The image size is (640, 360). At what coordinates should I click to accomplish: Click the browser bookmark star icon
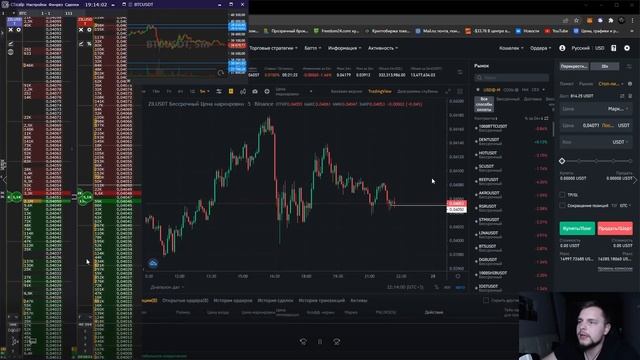[x=576, y=20]
